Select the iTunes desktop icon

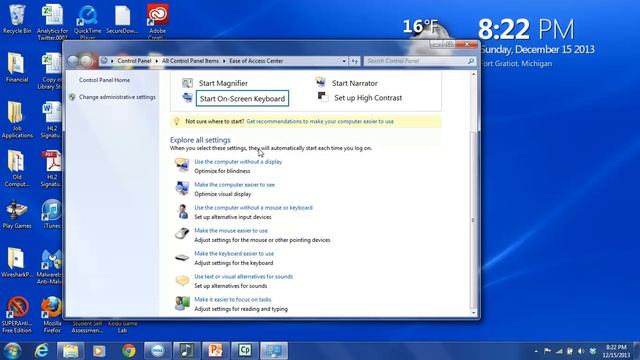point(52,214)
